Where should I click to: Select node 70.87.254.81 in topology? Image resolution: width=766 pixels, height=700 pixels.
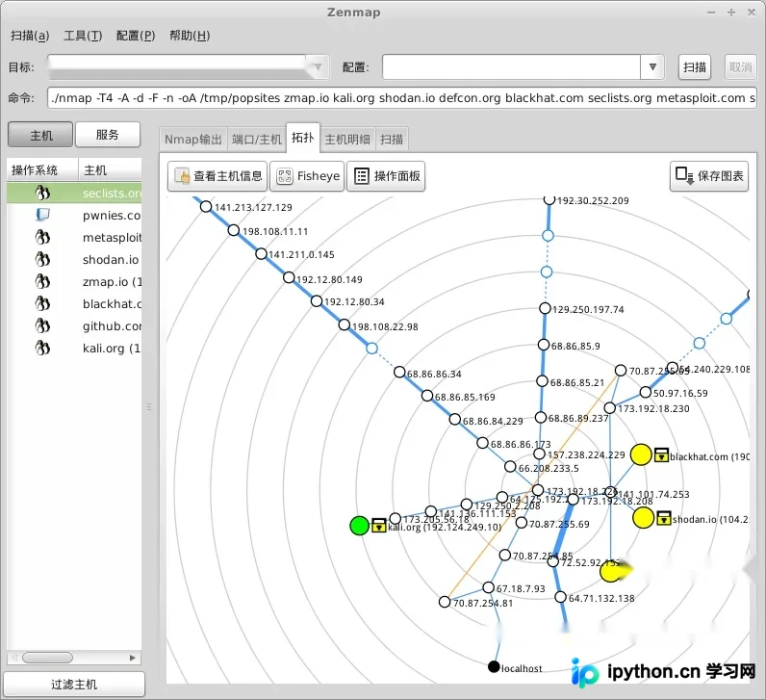[445, 602]
